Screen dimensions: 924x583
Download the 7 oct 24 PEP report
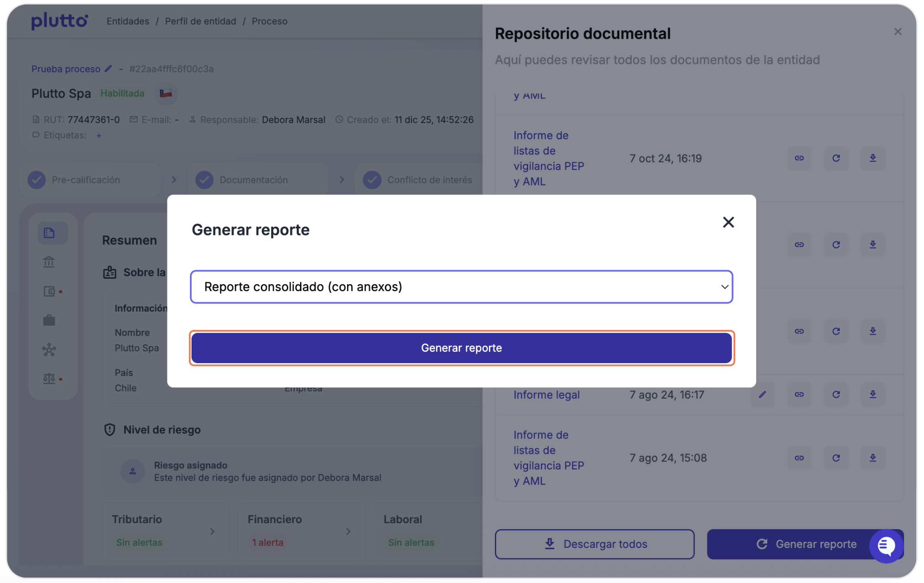click(872, 158)
